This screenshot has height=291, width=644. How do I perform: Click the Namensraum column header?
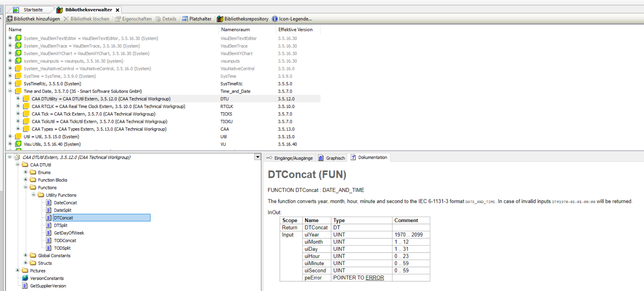[235, 29]
